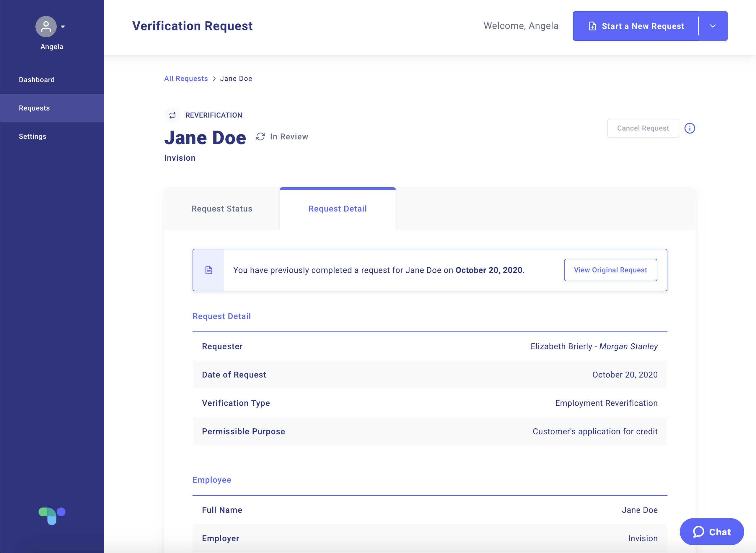Viewport: 756px width, 553px height.
Task: Open the Angela profile avatar icon
Action: 45,27
